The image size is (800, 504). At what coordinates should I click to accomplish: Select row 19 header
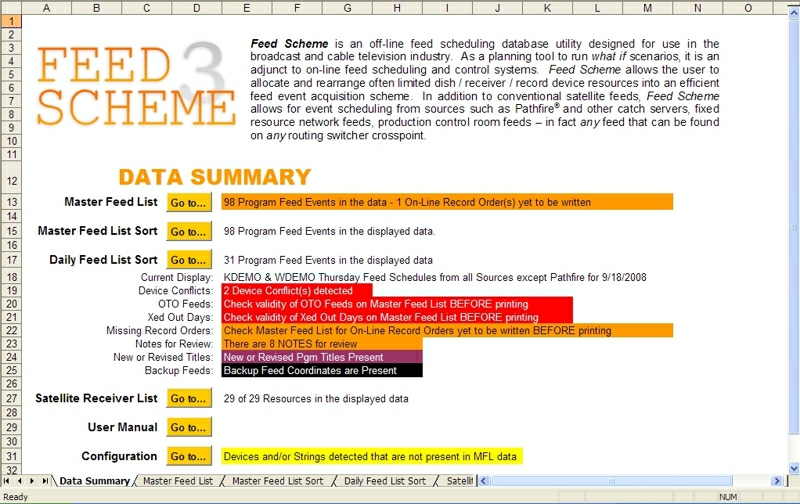click(11, 290)
